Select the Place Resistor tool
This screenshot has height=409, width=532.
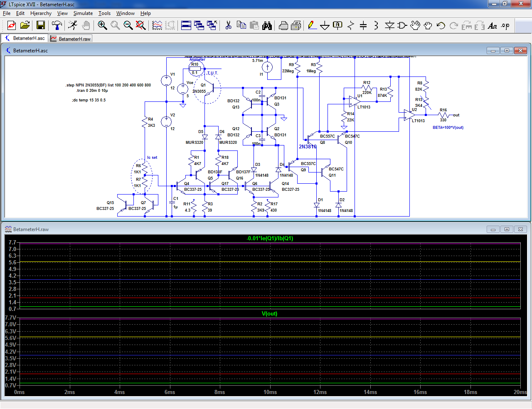351,26
